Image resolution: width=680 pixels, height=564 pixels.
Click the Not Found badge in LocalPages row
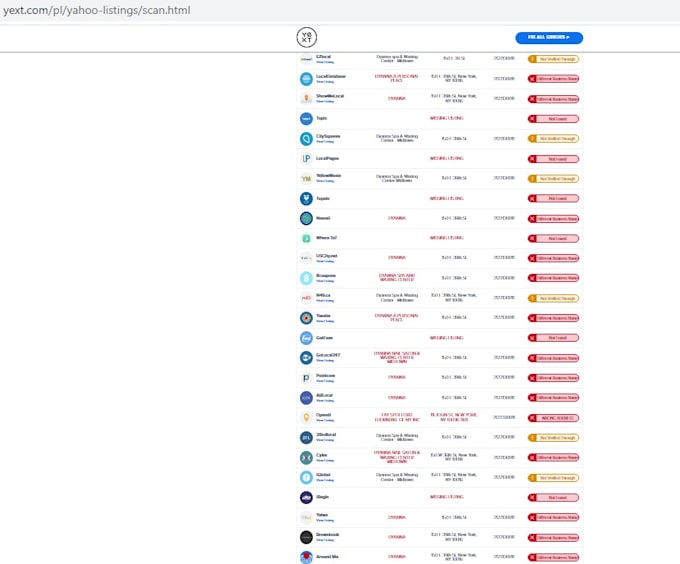tap(553, 159)
